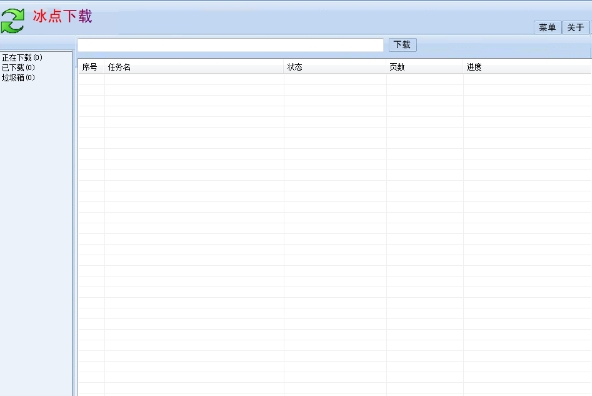Click the divider between 任务名 and 状态 headers

tap(284, 67)
